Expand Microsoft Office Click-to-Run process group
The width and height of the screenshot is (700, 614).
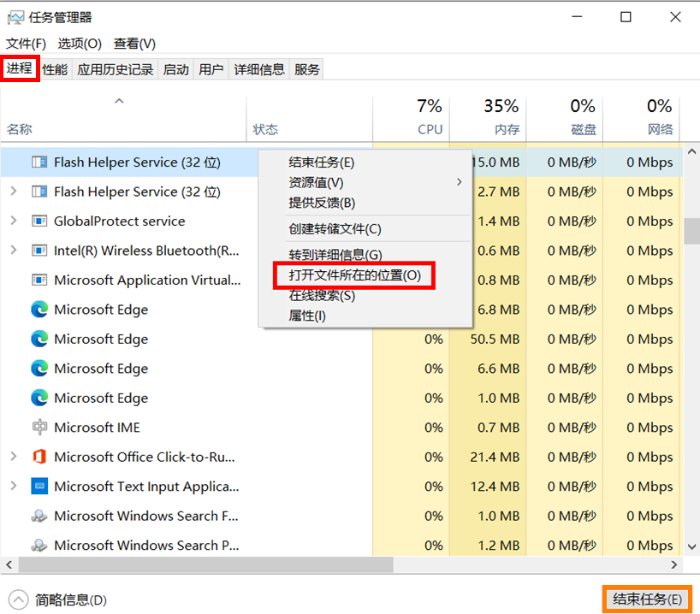click(14, 457)
